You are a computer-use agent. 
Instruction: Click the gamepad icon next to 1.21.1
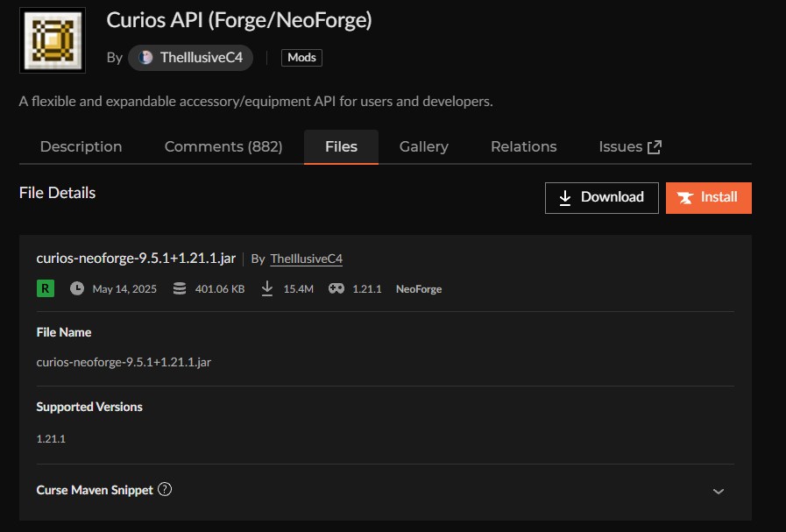point(336,287)
